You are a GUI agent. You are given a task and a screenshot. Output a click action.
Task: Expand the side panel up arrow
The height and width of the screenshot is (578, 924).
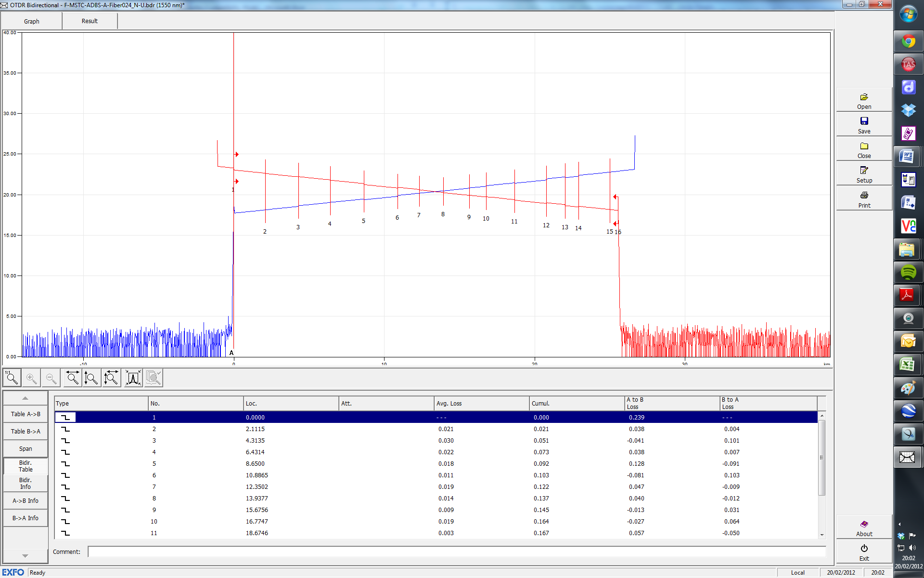26,398
